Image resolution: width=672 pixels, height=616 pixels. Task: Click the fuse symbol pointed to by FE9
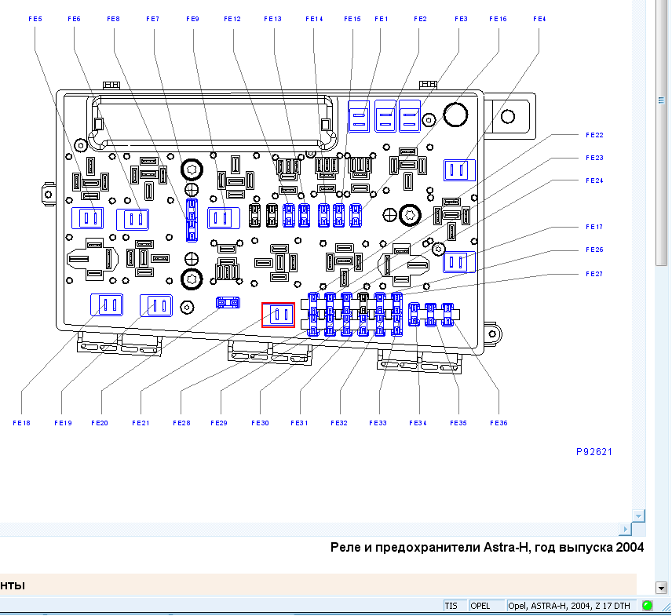pos(223,218)
